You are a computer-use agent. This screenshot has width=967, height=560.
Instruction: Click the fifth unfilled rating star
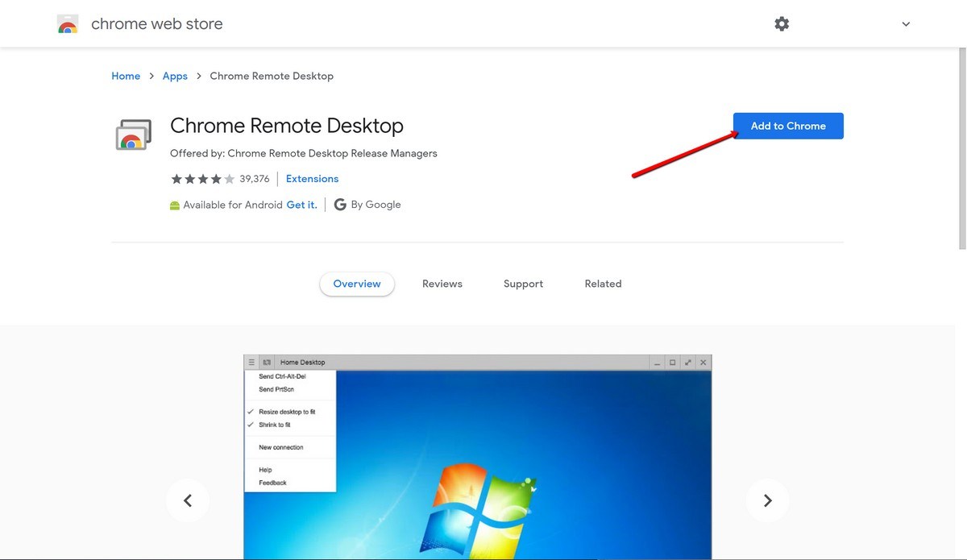(228, 178)
